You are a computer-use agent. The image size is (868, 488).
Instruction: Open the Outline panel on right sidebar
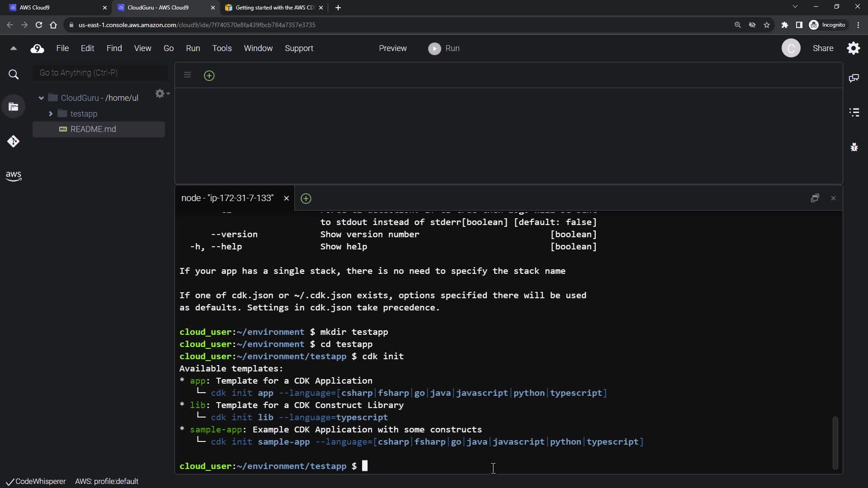tap(854, 112)
